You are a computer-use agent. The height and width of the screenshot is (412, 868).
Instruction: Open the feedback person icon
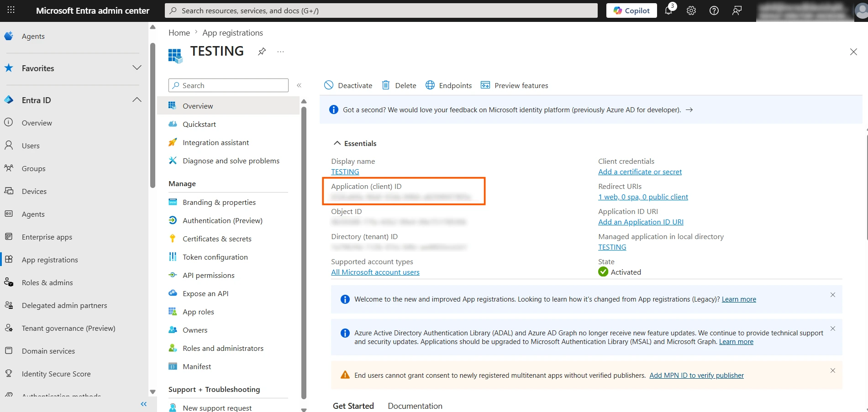737,10
